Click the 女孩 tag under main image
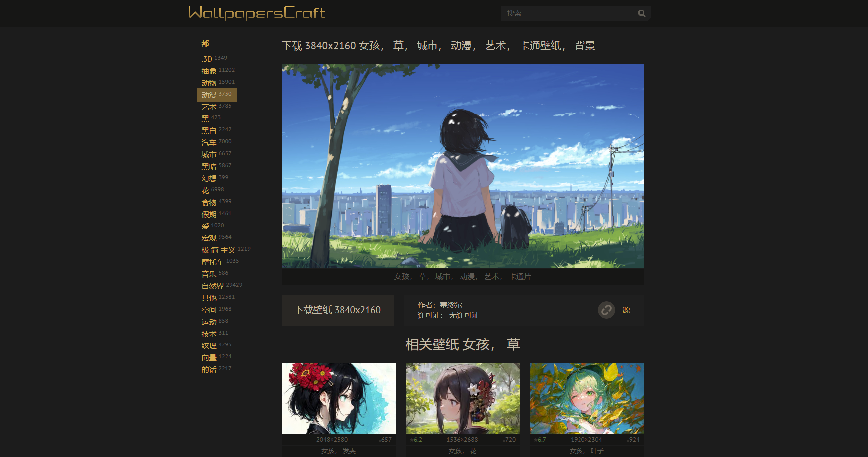Viewport: 868px width, 457px height. click(x=402, y=277)
